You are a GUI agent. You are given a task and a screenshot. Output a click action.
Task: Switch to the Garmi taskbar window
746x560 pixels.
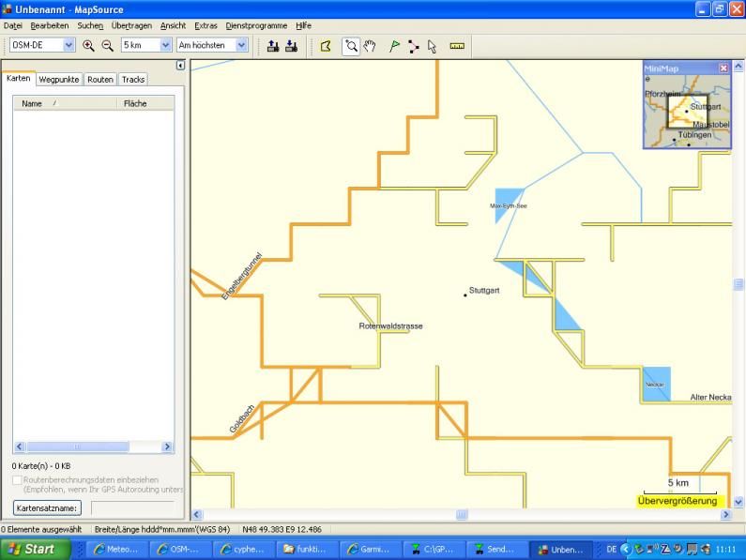click(x=370, y=549)
